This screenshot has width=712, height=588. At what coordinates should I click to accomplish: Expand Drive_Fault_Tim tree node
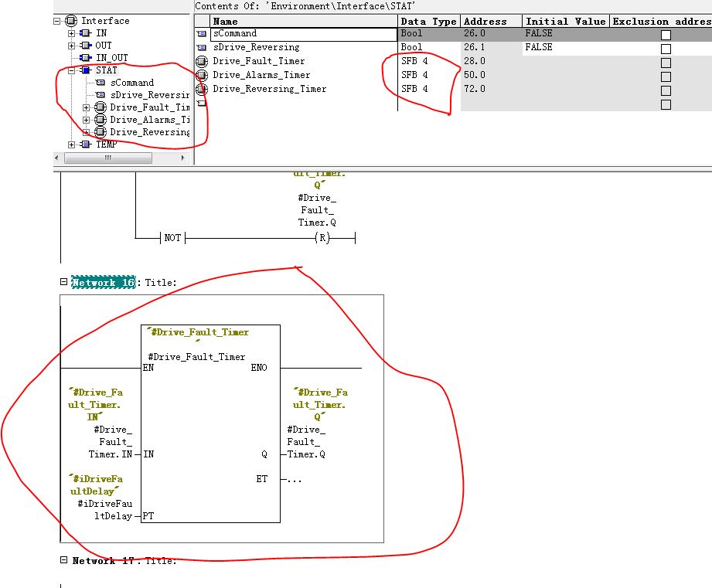(x=87, y=107)
